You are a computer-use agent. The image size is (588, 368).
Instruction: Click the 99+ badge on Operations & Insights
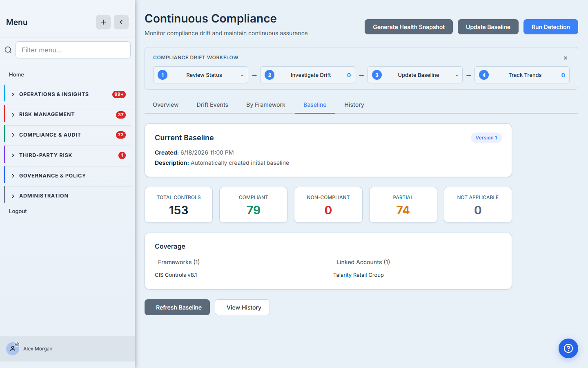pos(119,94)
